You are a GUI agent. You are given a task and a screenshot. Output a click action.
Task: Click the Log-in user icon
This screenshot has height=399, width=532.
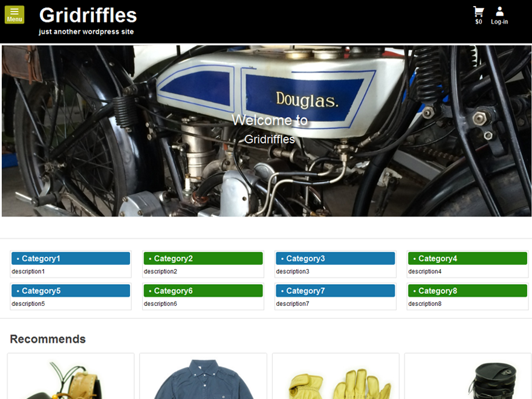pyautogui.click(x=499, y=11)
